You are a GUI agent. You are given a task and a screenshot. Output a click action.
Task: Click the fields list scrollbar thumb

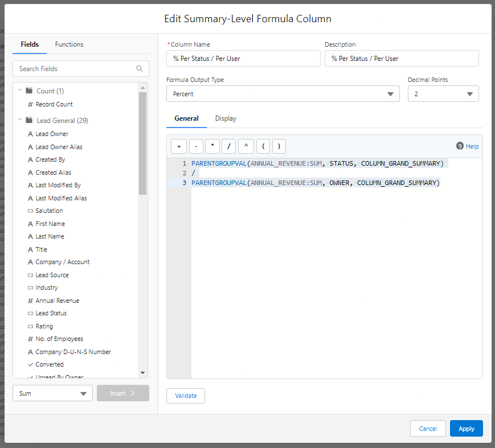pyautogui.click(x=143, y=143)
